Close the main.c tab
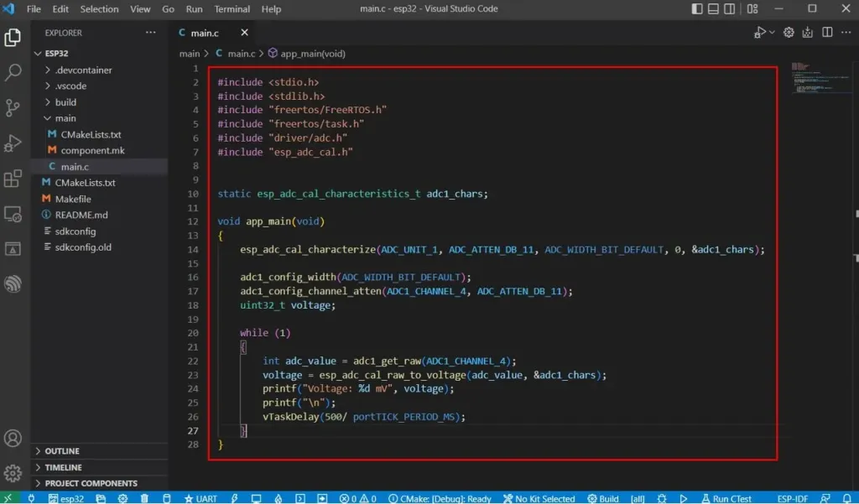The height and width of the screenshot is (504, 859). pyautogui.click(x=244, y=33)
